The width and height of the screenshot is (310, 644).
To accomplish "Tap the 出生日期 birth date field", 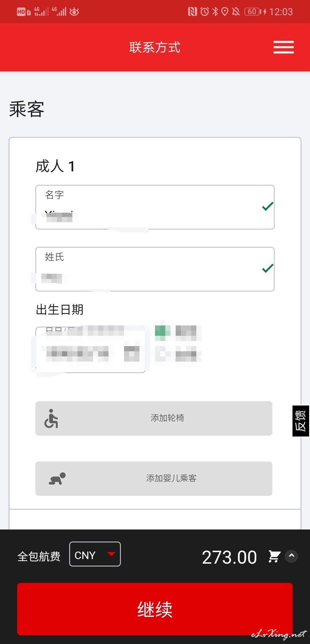I will click(90, 350).
